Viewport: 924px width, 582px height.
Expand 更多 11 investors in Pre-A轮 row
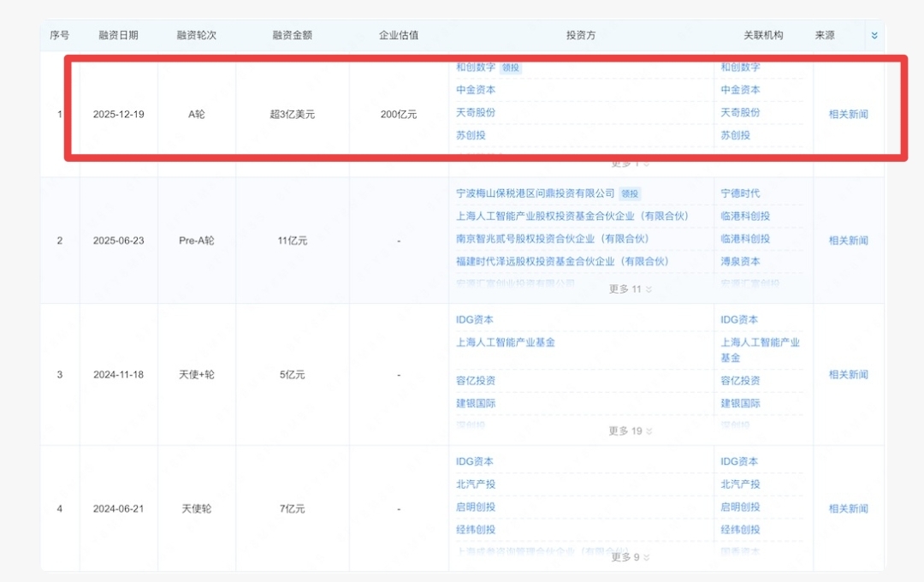pyautogui.click(x=630, y=289)
